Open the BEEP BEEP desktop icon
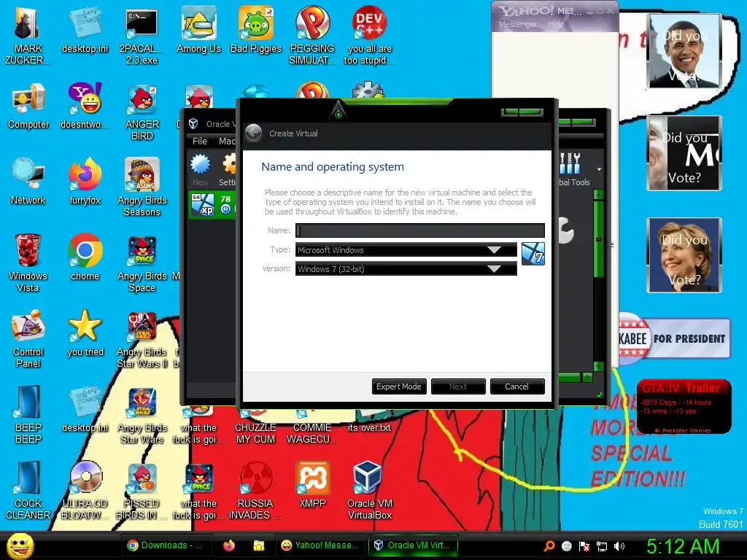 click(28, 415)
